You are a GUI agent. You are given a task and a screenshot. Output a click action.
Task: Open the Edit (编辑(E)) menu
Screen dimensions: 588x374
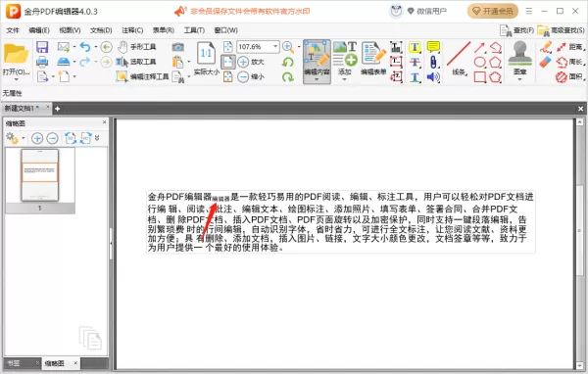point(39,30)
